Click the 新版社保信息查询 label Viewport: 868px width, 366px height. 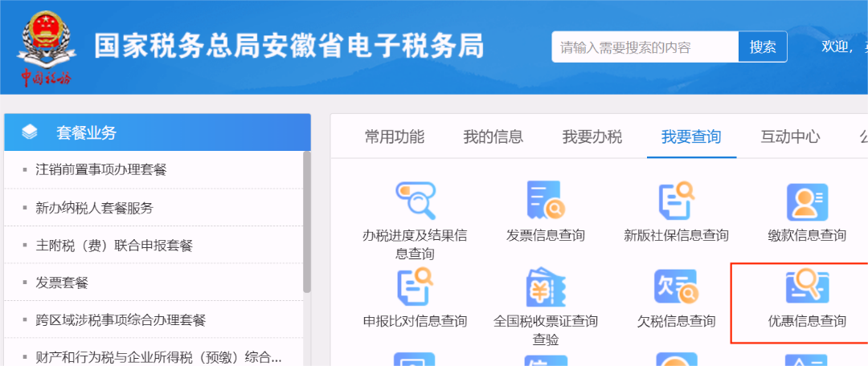click(x=677, y=235)
